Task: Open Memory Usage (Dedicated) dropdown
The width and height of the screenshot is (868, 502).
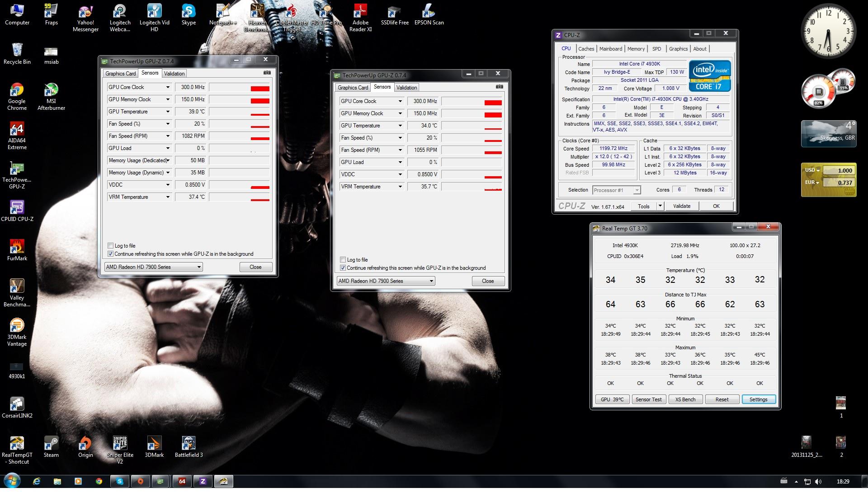Action: (x=168, y=160)
